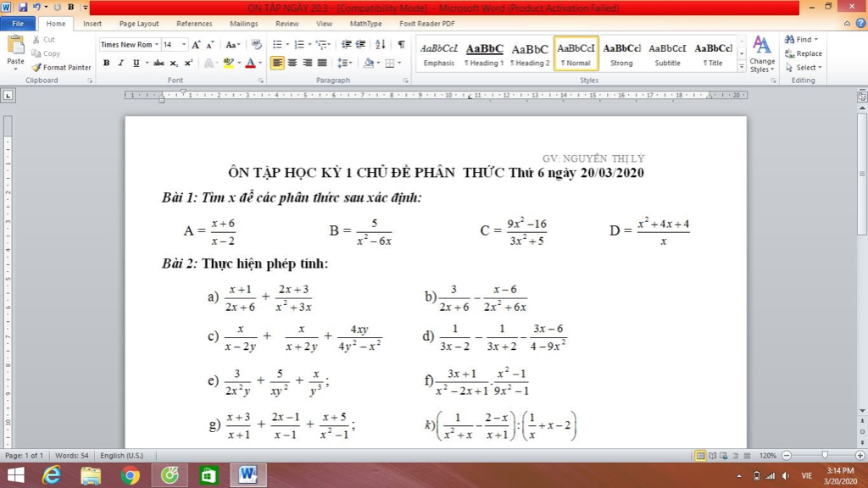Apply text highlight color
Screen dimensions: 868x488
coord(229,63)
